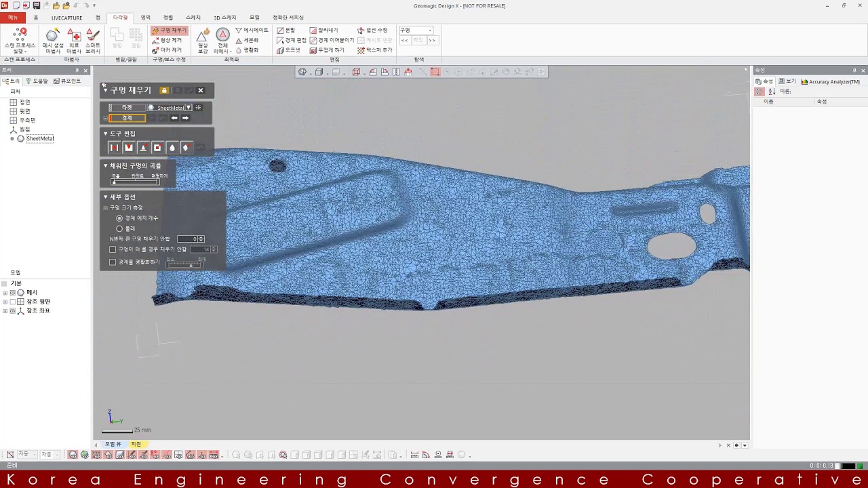Open the 메시 생성 마법사 wizard
Screen dimensions: 868x488
tap(53, 41)
